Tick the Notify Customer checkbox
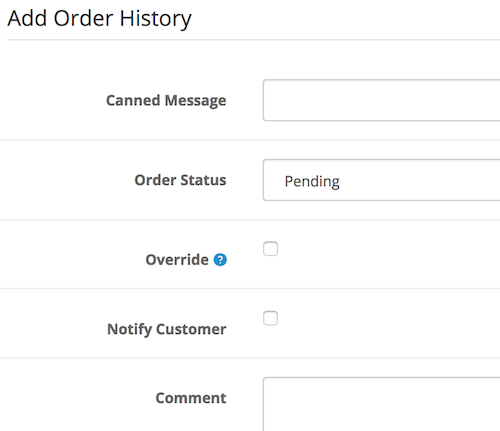The image size is (500, 431). click(270, 318)
